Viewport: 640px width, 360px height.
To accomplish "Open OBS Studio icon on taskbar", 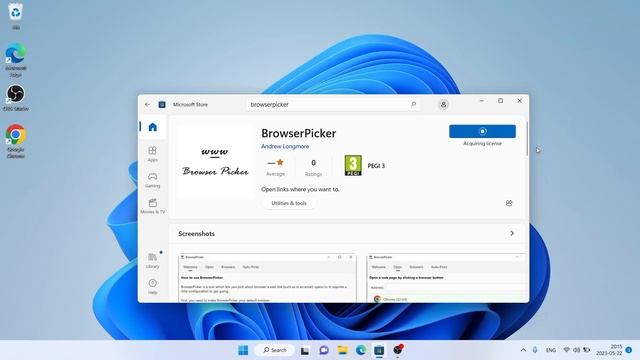I will (398, 350).
